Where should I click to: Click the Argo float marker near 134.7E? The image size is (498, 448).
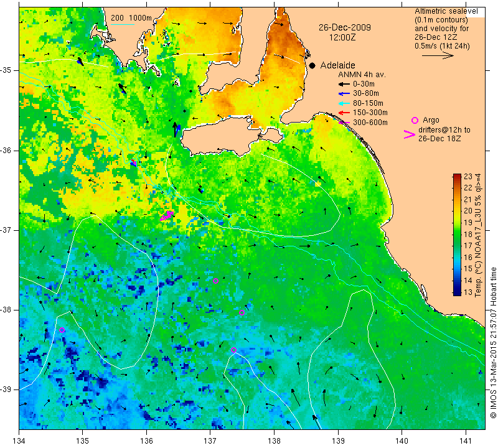[62, 330]
